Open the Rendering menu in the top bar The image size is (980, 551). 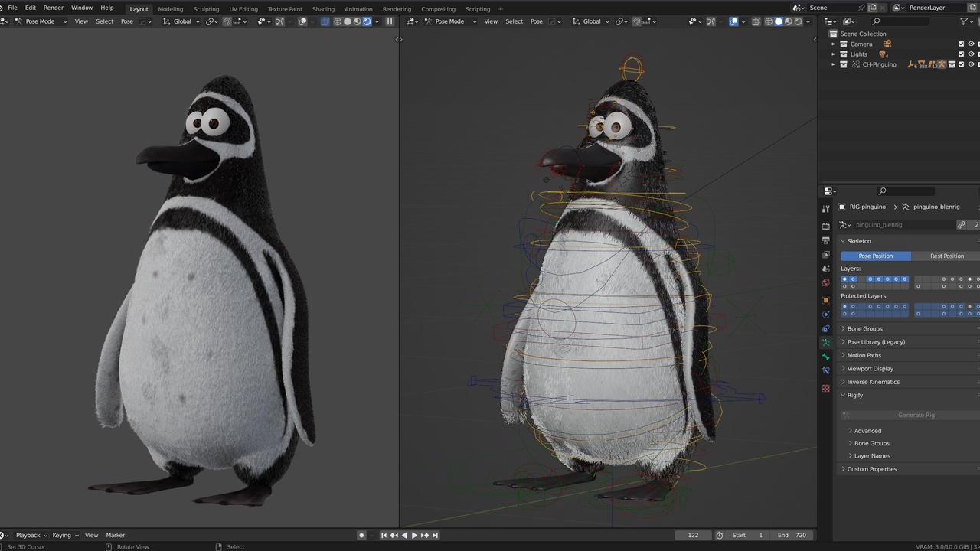pyautogui.click(x=397, y=9)
